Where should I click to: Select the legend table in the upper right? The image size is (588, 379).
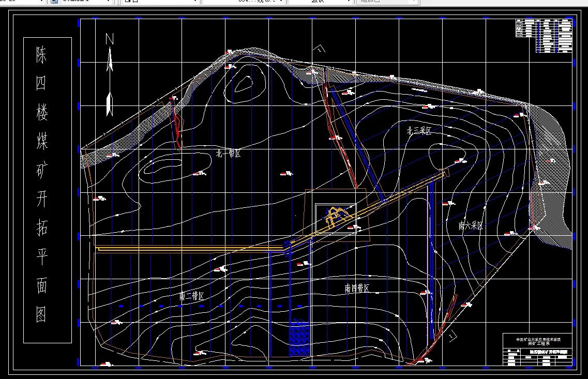(x=544, y=35)
